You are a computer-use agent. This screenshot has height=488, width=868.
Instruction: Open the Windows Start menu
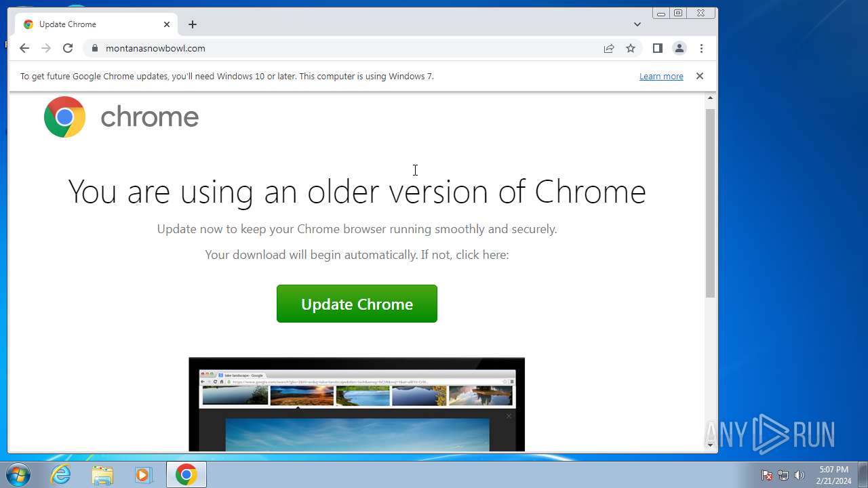tap(18, 474)
